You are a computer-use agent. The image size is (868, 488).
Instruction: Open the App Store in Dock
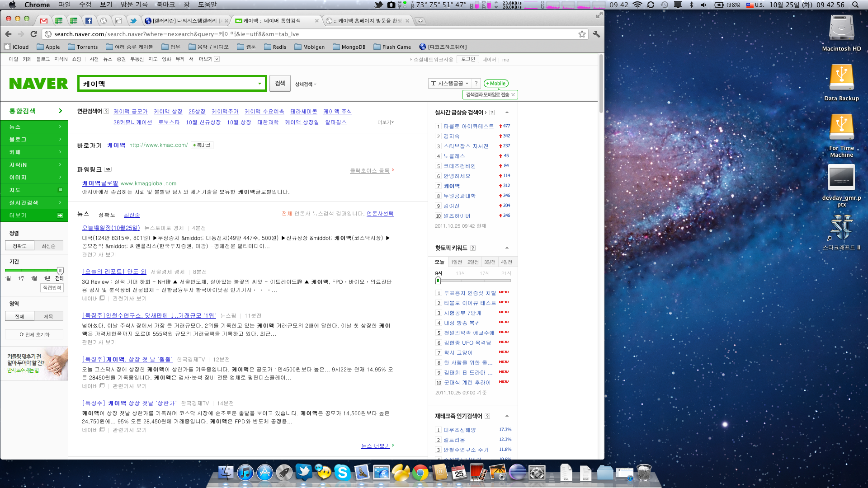tap(265, 473)
